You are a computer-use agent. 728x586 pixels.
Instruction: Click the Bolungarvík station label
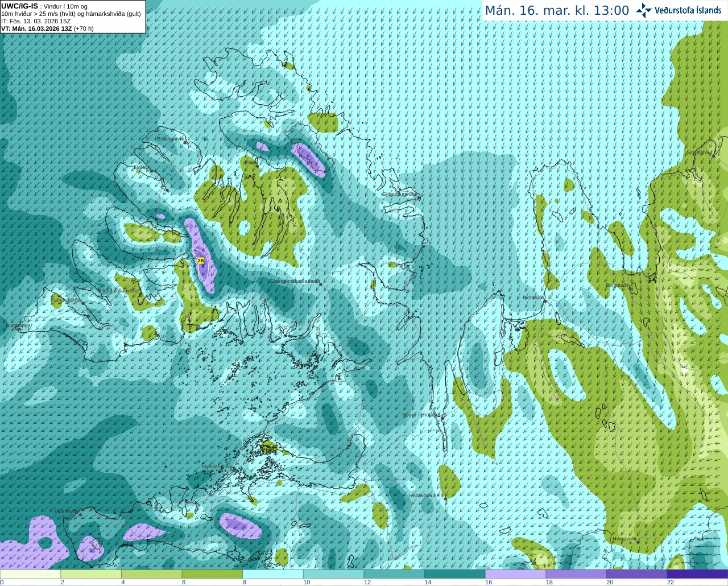pyautogui.click(x=171, y=139)
